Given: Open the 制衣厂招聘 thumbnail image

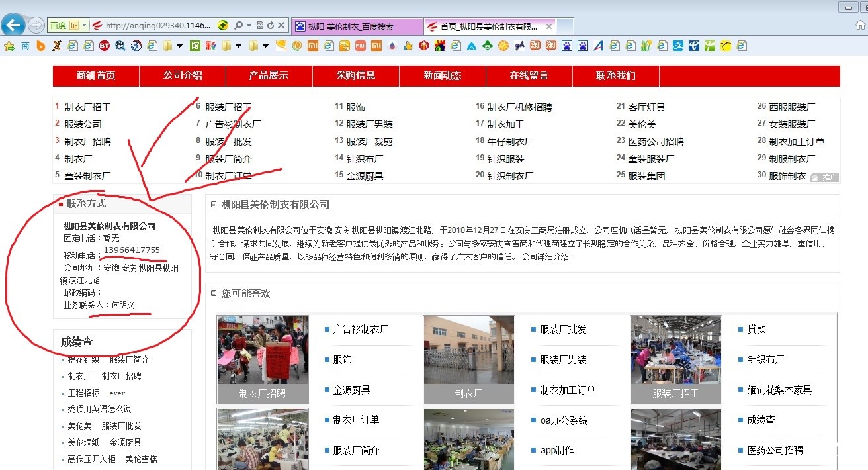Looking at the screenshot, I should tap(263, 360).
